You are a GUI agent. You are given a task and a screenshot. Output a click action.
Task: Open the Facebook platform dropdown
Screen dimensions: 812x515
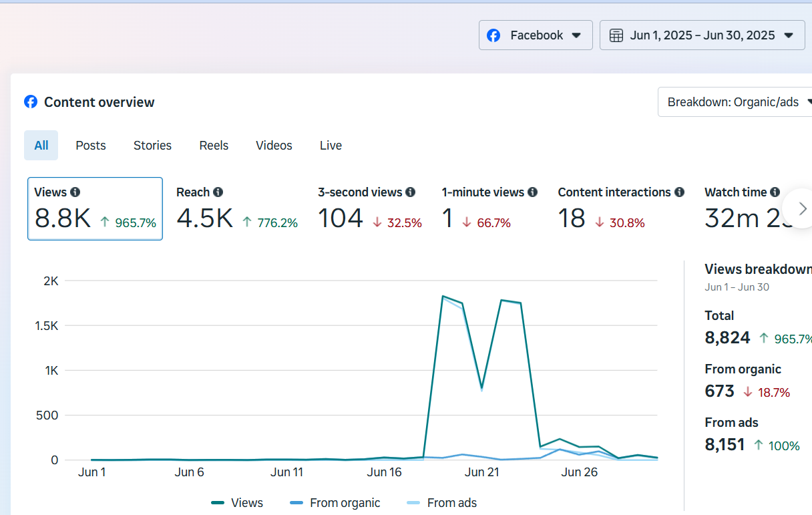coord(536,35)
